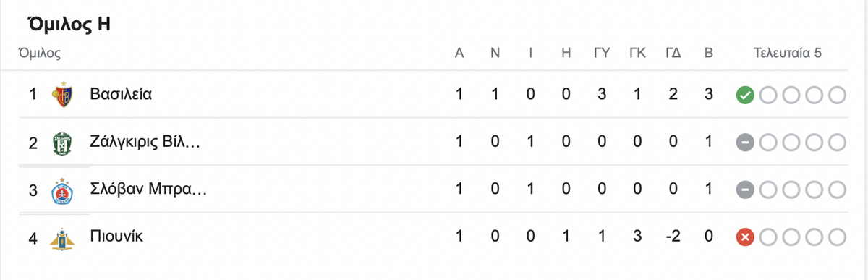This screenshot has height=280, width=868.
Task: Click the Τελευταία 5 column header
Action: [788, 54]
